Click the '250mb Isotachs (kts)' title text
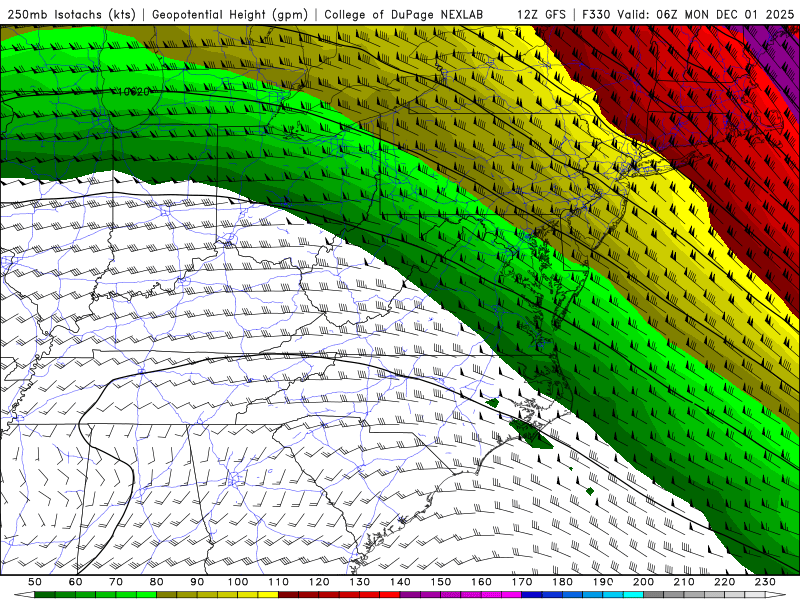Screen dimensions: 800x600 click(71, 14)
